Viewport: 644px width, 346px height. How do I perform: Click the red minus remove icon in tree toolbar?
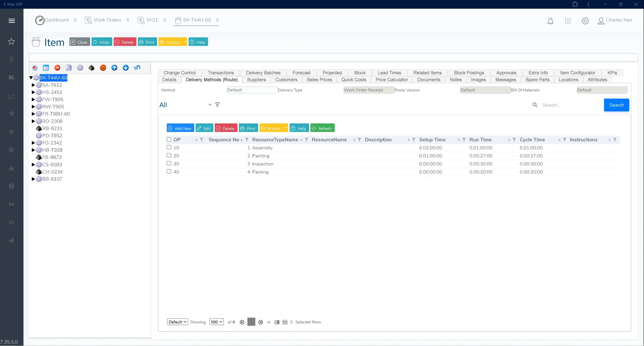[57, 68]
